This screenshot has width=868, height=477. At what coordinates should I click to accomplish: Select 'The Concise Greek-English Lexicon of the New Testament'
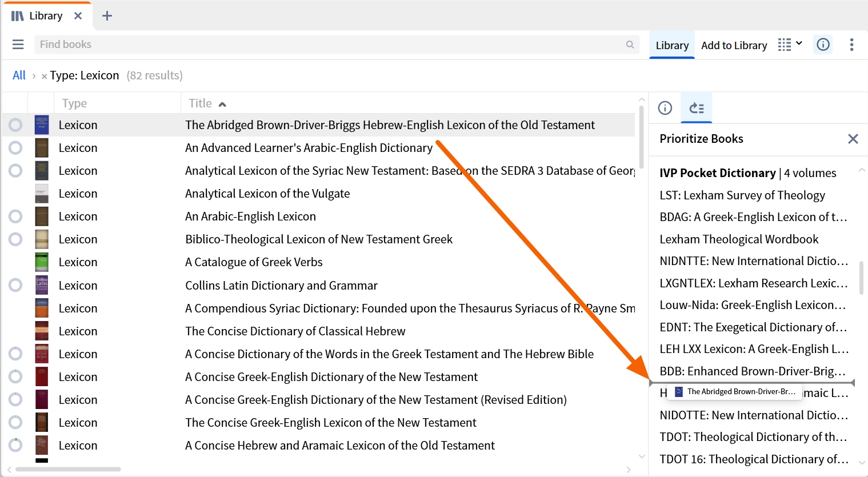click(x=330, y=423)
